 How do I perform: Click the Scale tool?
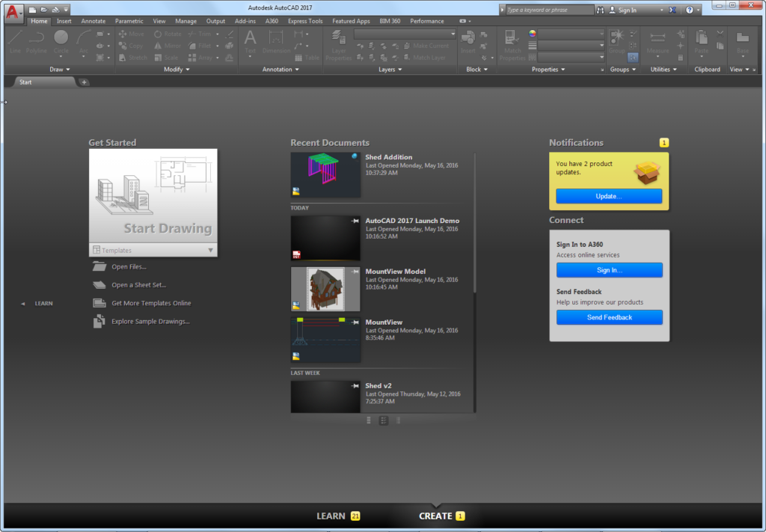point(165,58)
